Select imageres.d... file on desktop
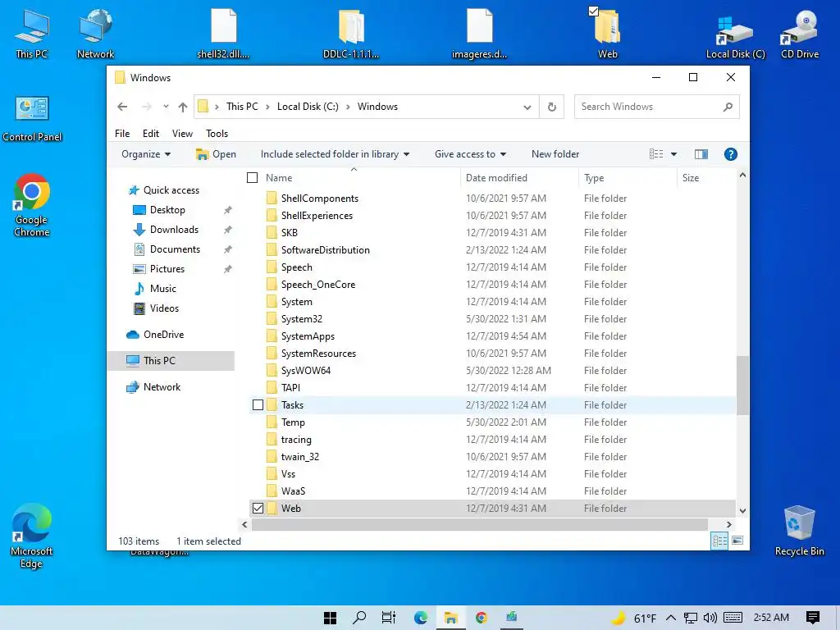The width and height of the screenshot is (840, 630). pyautogui.click(x=479, y=34)
